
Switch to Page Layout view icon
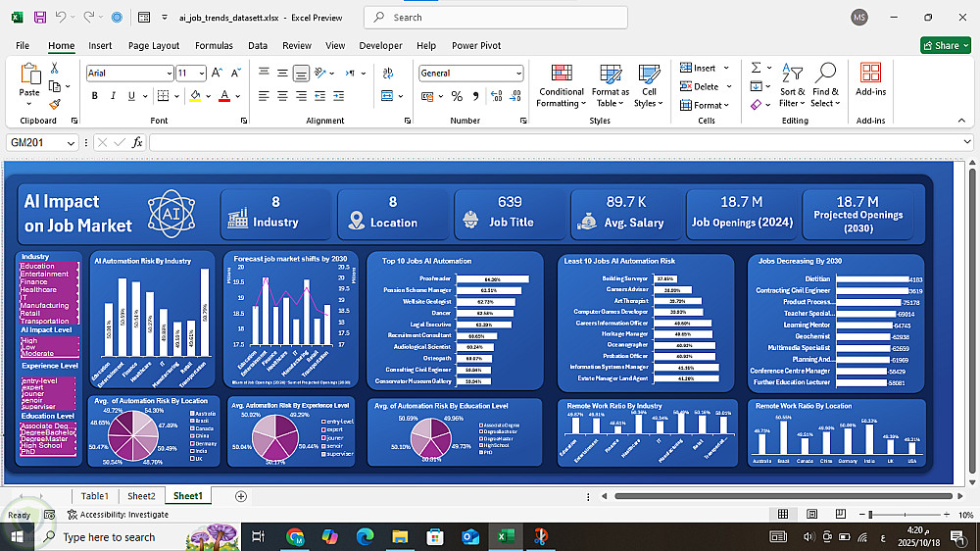[811, 514]
